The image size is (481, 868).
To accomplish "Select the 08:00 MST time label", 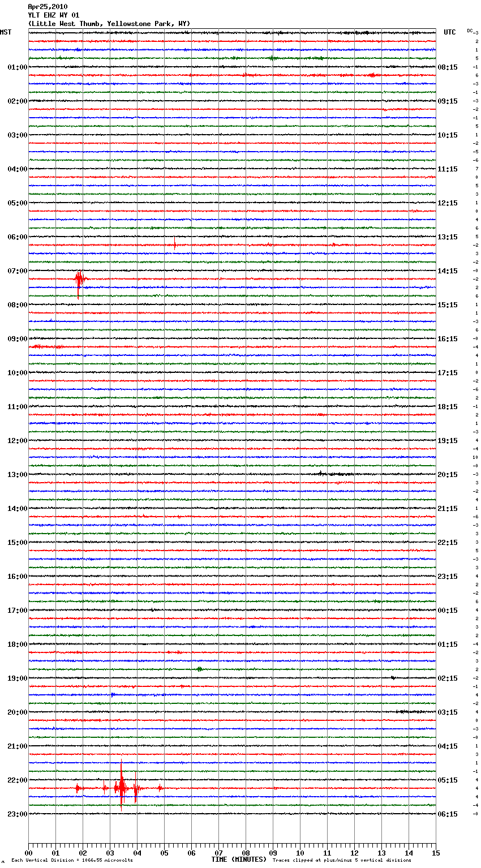I will (x=18, y=305).
